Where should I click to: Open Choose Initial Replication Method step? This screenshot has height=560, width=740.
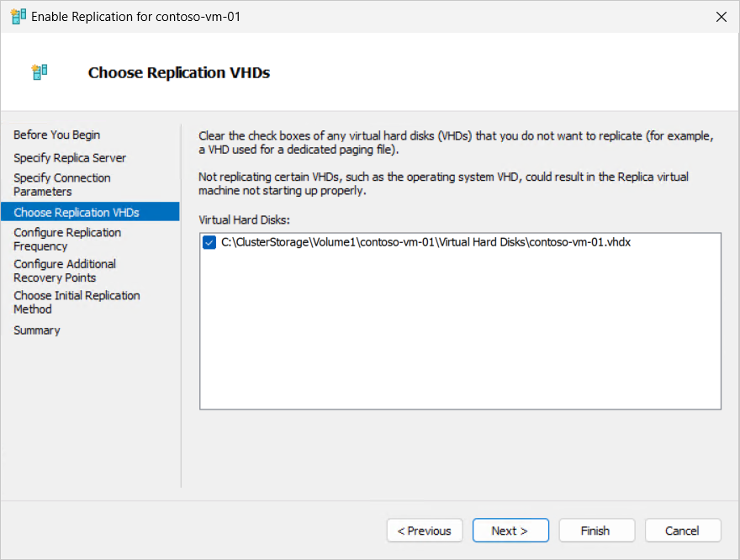(x=77, y=302)
